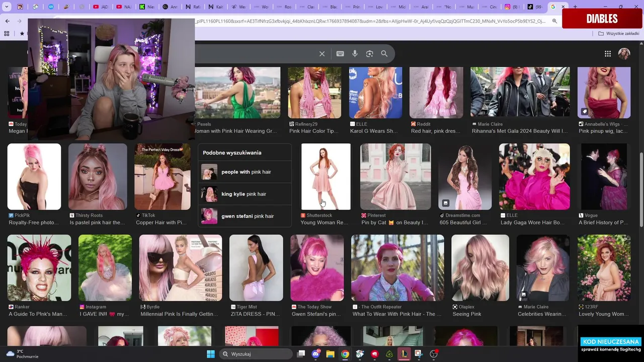Image resolution: width=644 pixels, height=362 pixels.
Task: Open The Outfit Repeater pink hair thumbnail
Action: coord(397,268)
